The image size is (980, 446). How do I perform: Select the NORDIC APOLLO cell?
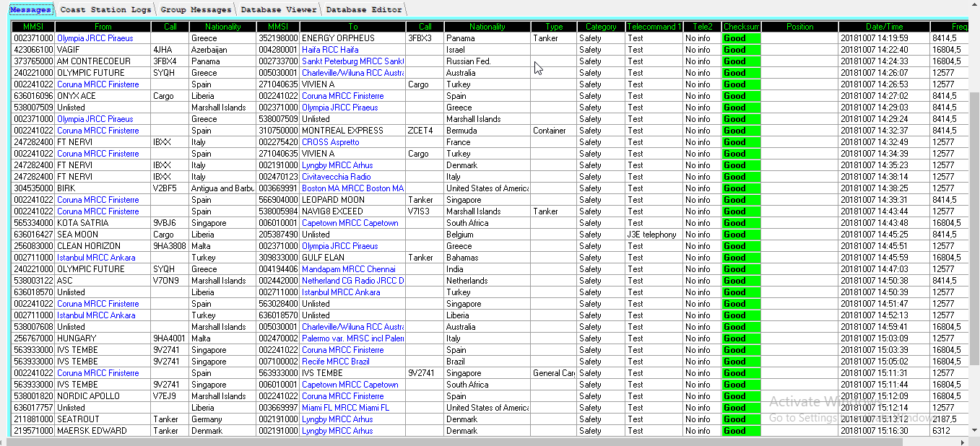pos(103,396)
